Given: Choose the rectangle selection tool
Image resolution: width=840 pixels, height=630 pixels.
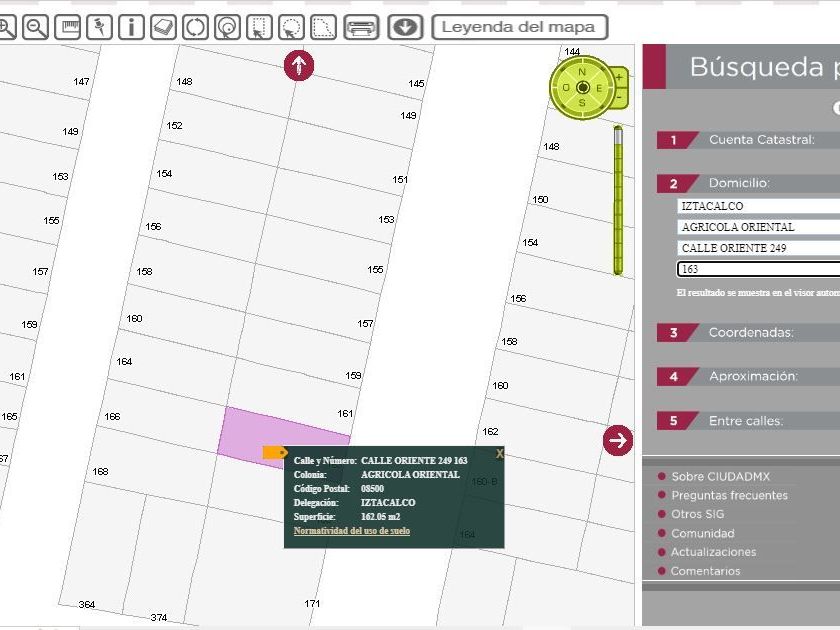Looking at the screenshot, I should (x=258, y=27).
